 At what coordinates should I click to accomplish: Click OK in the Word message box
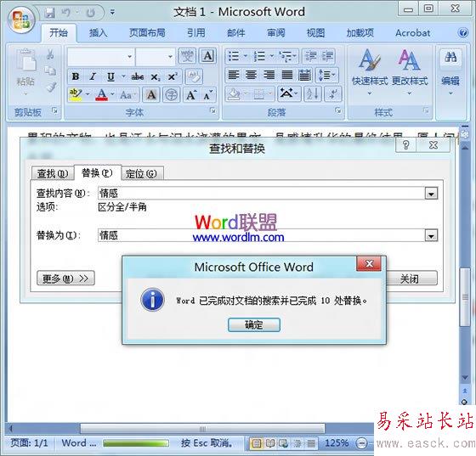pos(254,324)
